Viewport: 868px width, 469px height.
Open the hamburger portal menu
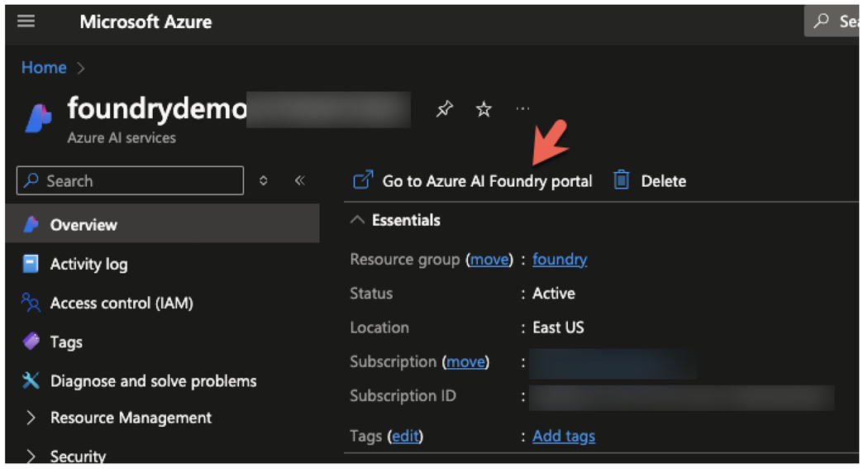pos(26,21)
